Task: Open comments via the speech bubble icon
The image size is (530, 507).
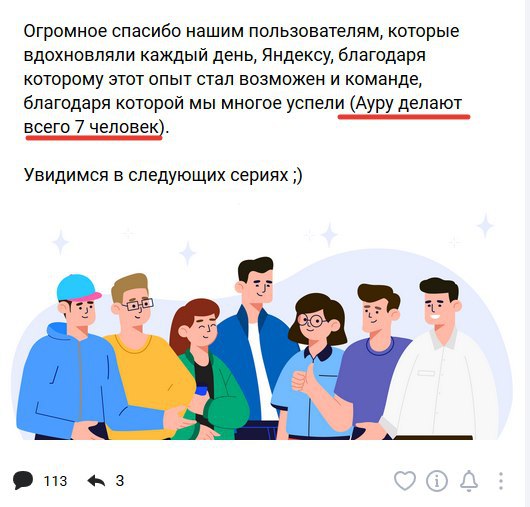Action: [23, 480]
